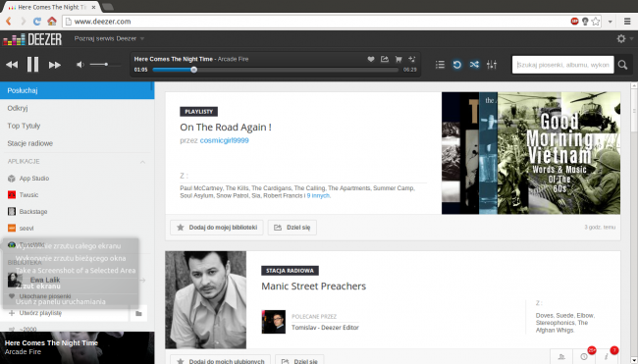Go forward with browser forward arrow

[23, 22]
